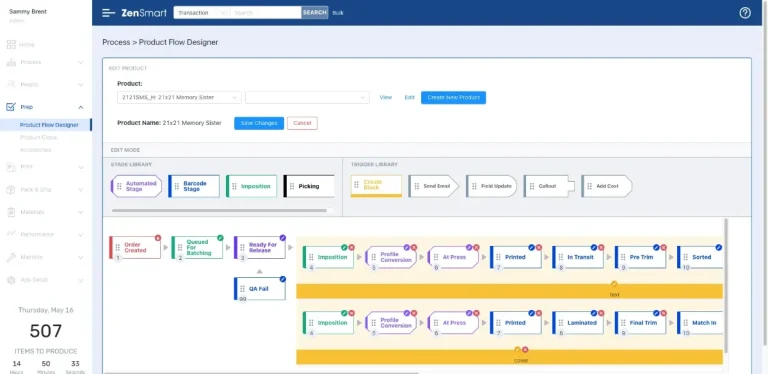Open Accessories under Prep
The width and height of the screenshot is (768, 374).
pos(35,150)
